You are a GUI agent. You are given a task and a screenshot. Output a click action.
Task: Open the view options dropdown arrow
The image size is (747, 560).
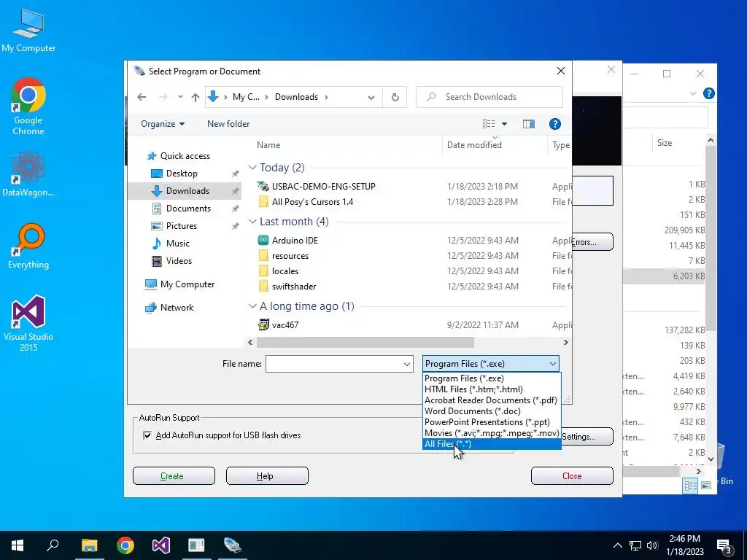click(x=505, y=124)
